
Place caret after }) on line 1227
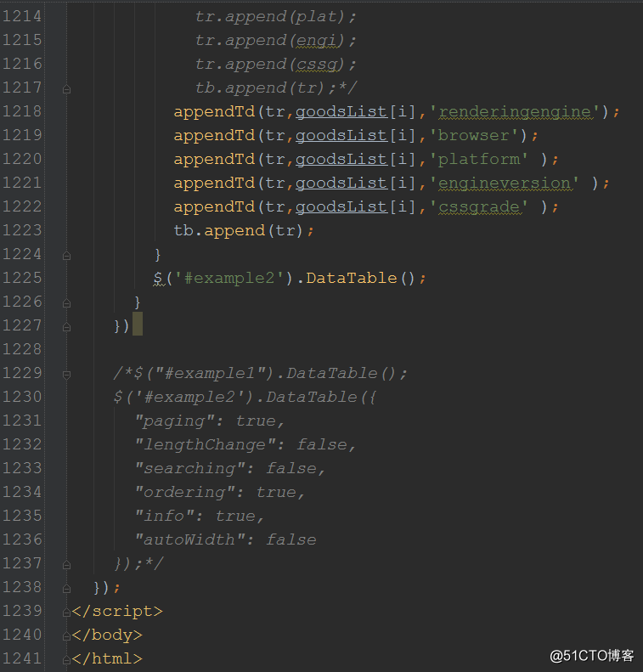[x=131, y=325]
